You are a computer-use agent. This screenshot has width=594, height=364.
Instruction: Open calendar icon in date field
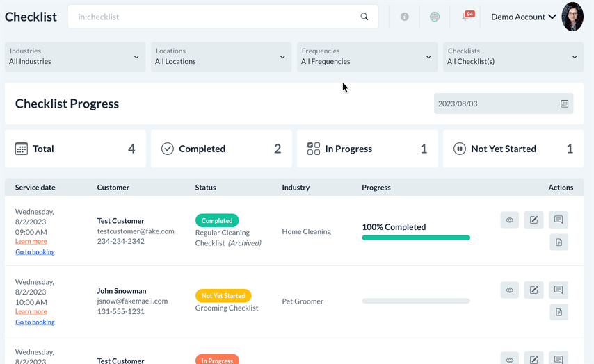click(565, 104)
